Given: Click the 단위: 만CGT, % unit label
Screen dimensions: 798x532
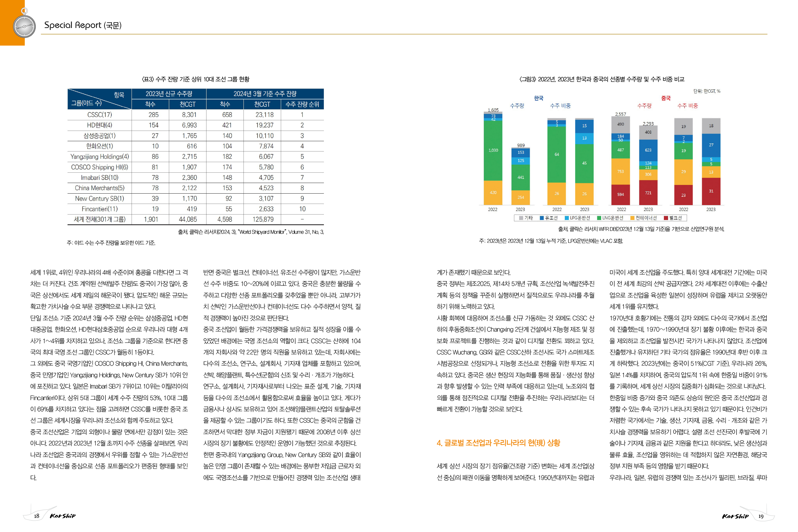Looking at the screenshot, I should (x=707, y=91).
